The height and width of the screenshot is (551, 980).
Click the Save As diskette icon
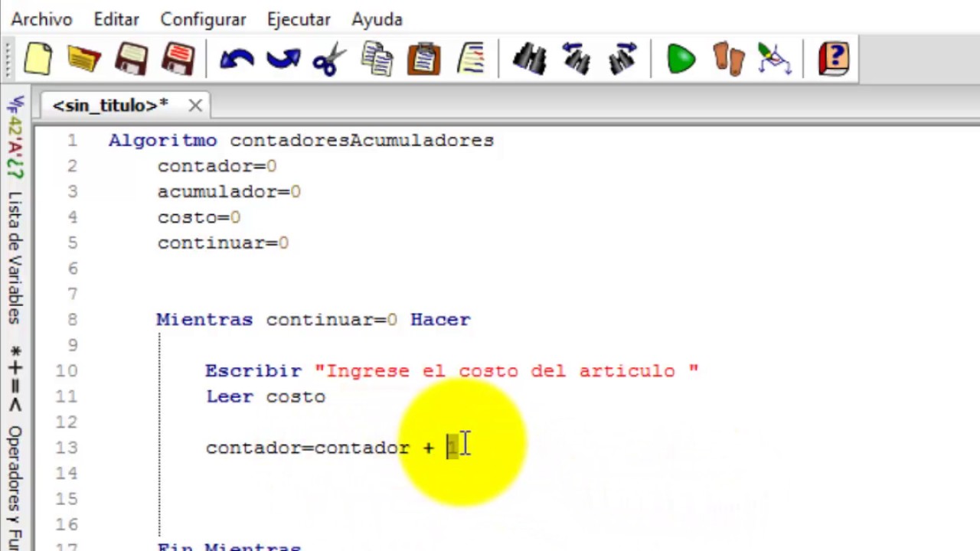[x=178, y=59]
